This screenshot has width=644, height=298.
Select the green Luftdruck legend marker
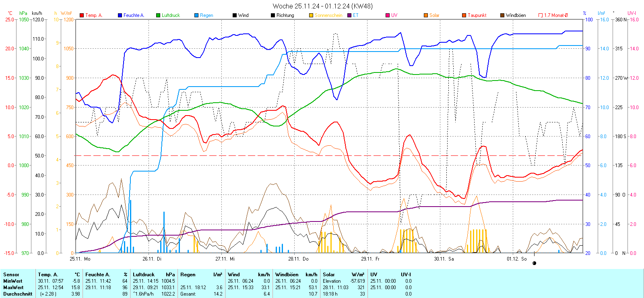coord(158,15)
